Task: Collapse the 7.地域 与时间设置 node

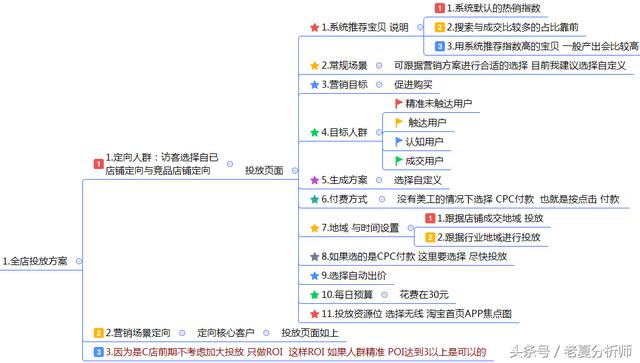Action: (x=411, y=228)
